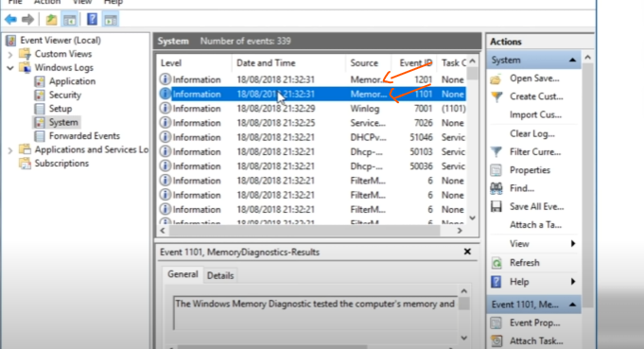Expand Applications and Services Logs node
The width and height of the screenshot is (644, 349).
[x=10, y=150]
